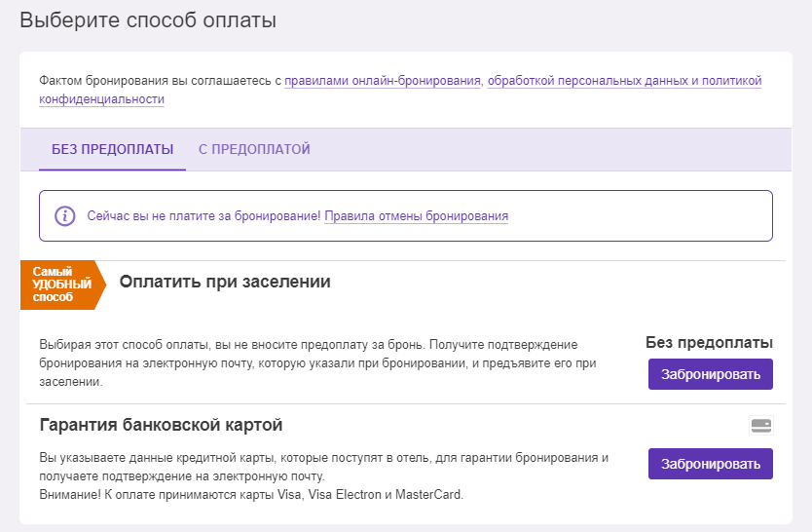Click the info icon in the notice box
812x532 pixels.
pyautogui.click(x=64, y=215)
